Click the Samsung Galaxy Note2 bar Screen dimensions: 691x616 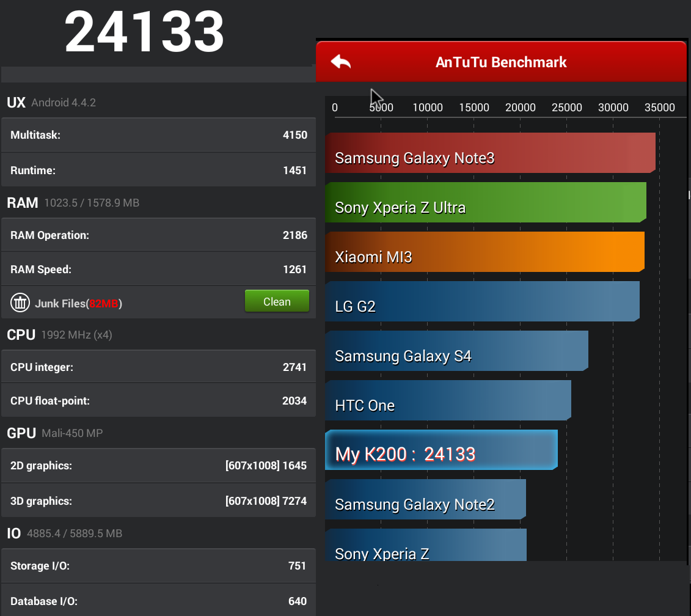tap(425, 499)
